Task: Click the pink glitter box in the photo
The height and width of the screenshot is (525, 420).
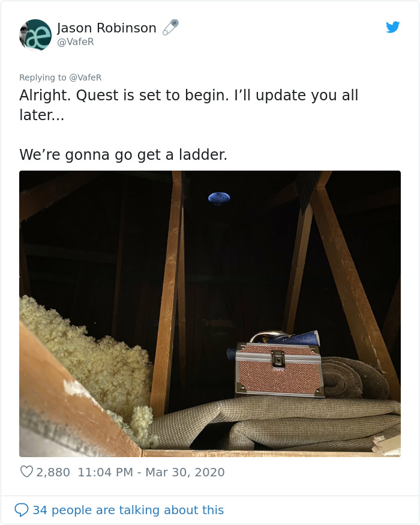Action: 279,369
